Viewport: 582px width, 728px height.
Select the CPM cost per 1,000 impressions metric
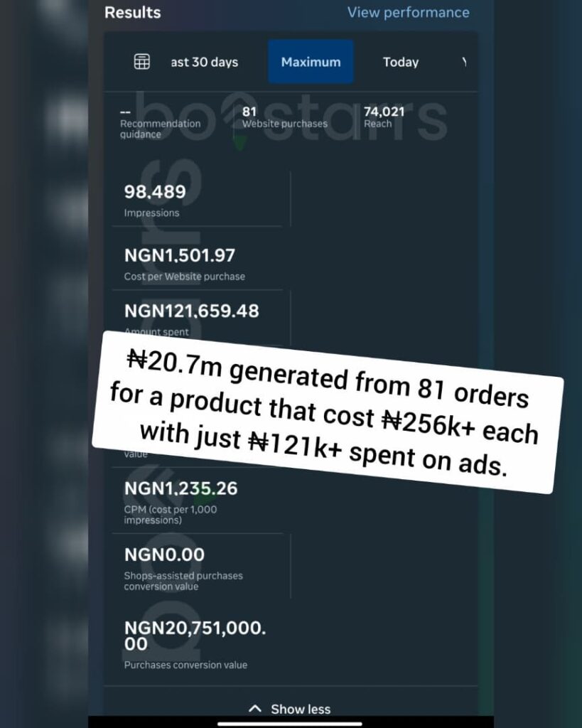click(x=180, y=502)
